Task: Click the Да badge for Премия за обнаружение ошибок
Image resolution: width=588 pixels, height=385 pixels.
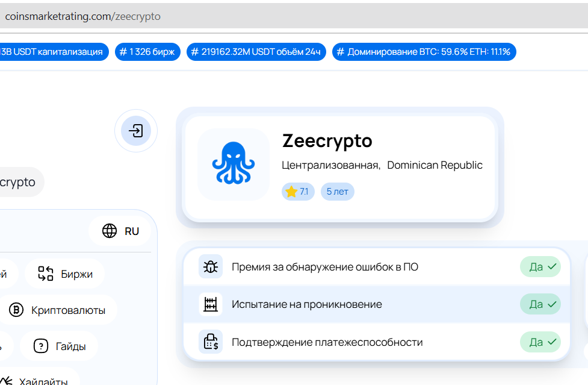Action: tap(540, 266)
